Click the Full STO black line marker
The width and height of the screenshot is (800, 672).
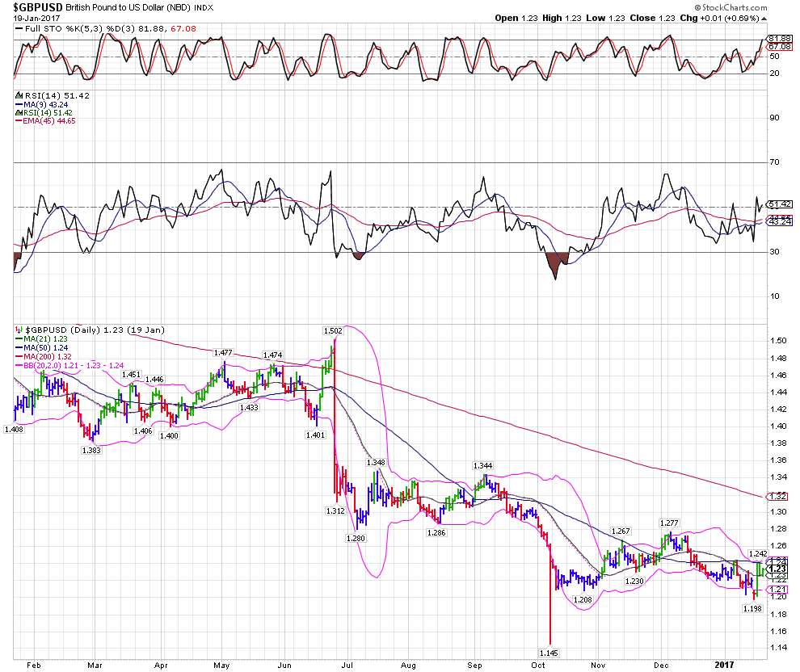pyautogui.click(x=19, y=29)
